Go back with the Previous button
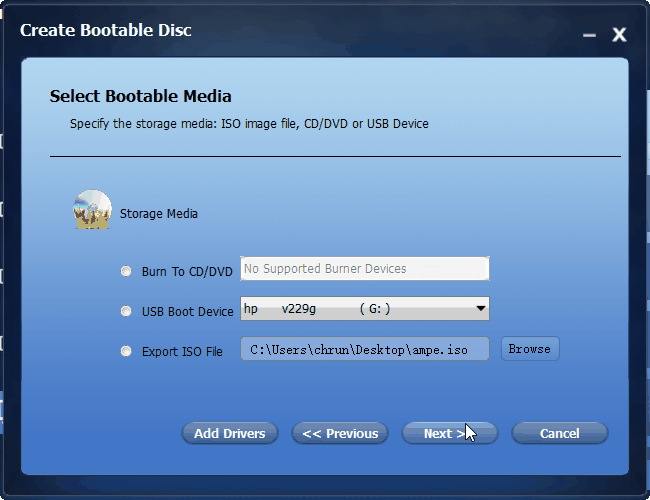Viewport: 650px width, 500px height. [x=340, y=433]
